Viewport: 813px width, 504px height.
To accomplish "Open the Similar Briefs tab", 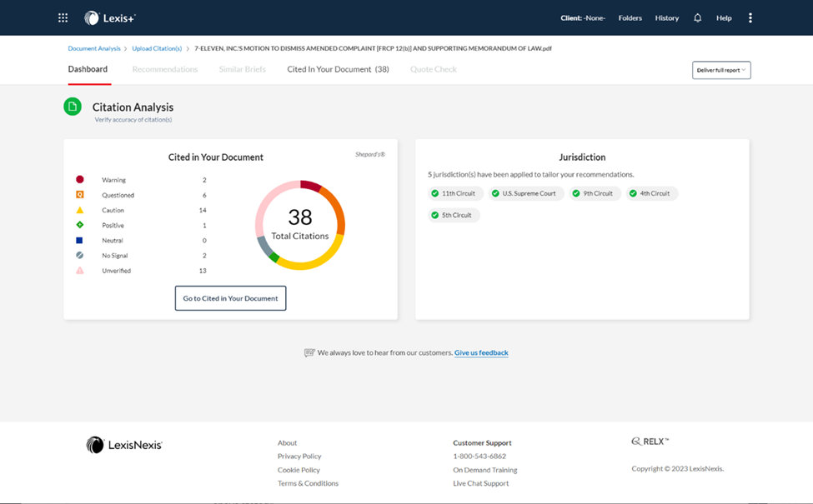I will pyautogui.click(x=242, y=69).
